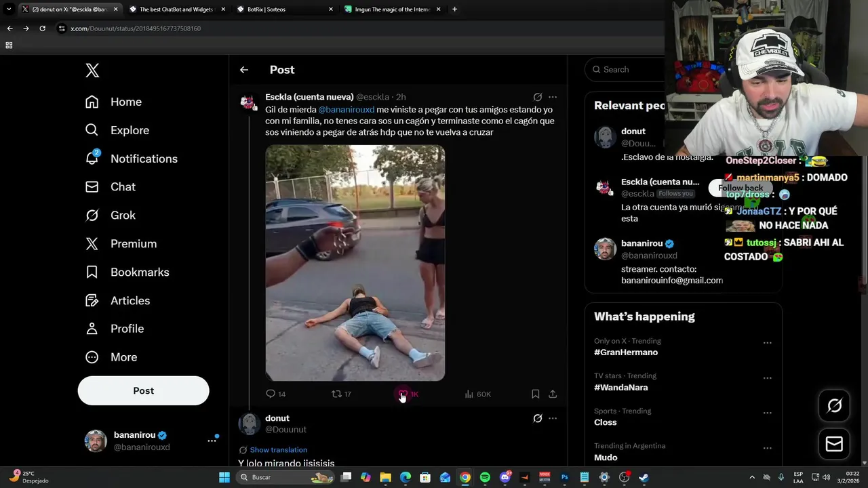Open the #WandaNara trend
The width and height of the screenshot is (868, 488).
[620, 388]
